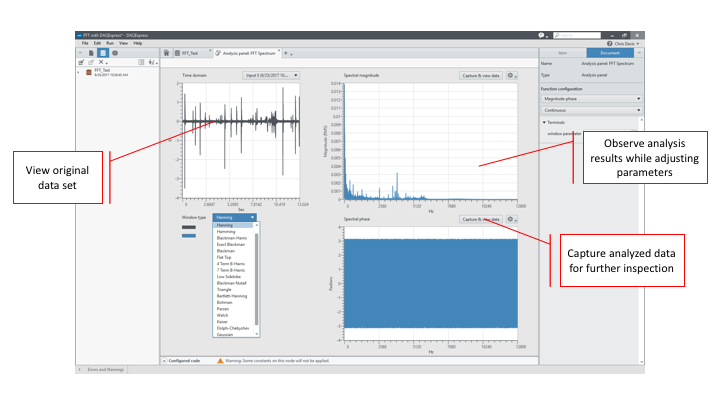Click the new document icon in navigation pane
720x405 pixels.
(91, 52)
